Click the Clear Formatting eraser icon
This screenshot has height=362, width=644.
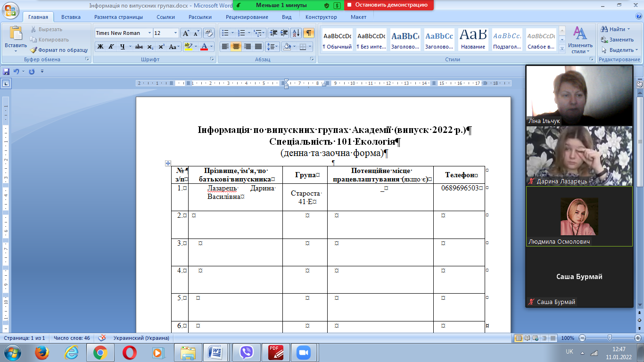coord(209,33)
